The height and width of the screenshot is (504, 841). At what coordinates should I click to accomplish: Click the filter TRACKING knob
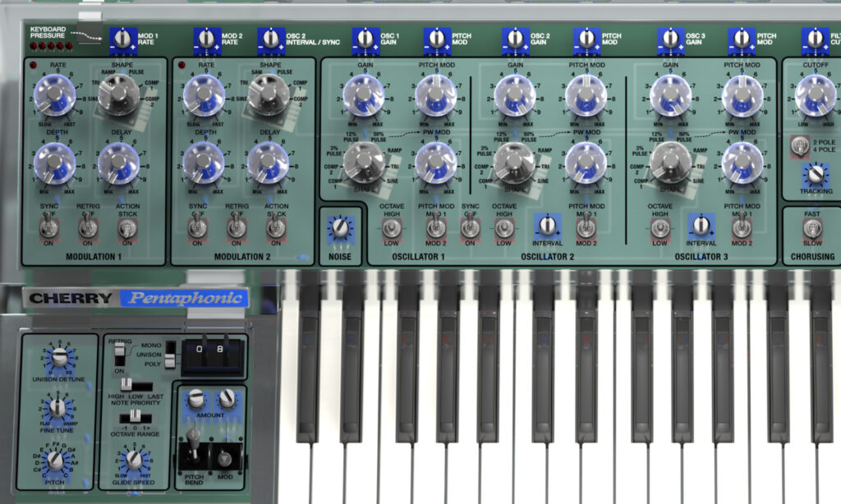pos(816,174)
